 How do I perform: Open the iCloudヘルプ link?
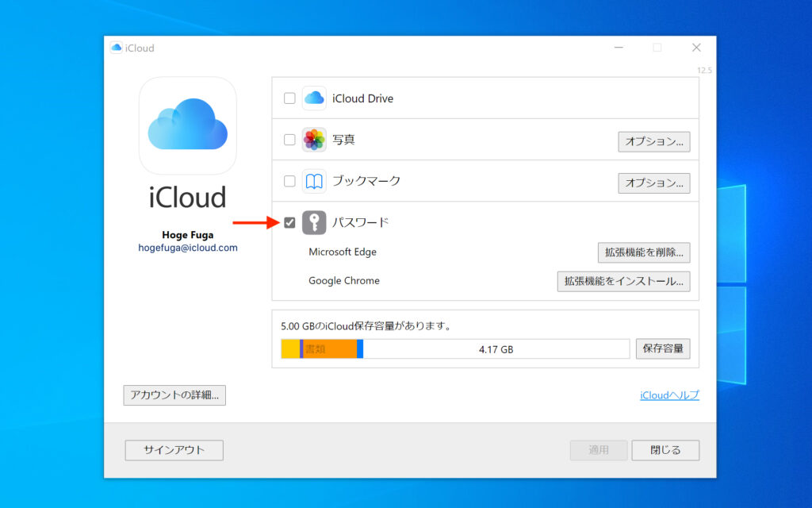(671, 395)
